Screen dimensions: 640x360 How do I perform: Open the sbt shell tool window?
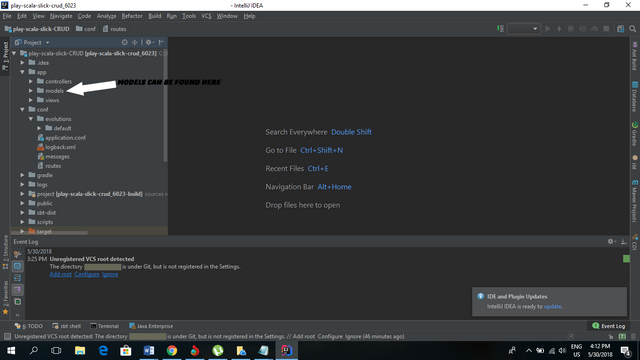pyautogui.click(x=67, y=326)
